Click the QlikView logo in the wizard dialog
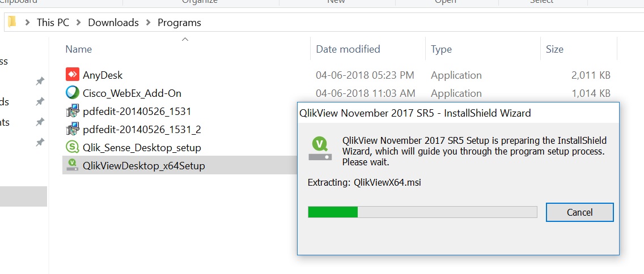 (x=320, y=148)
